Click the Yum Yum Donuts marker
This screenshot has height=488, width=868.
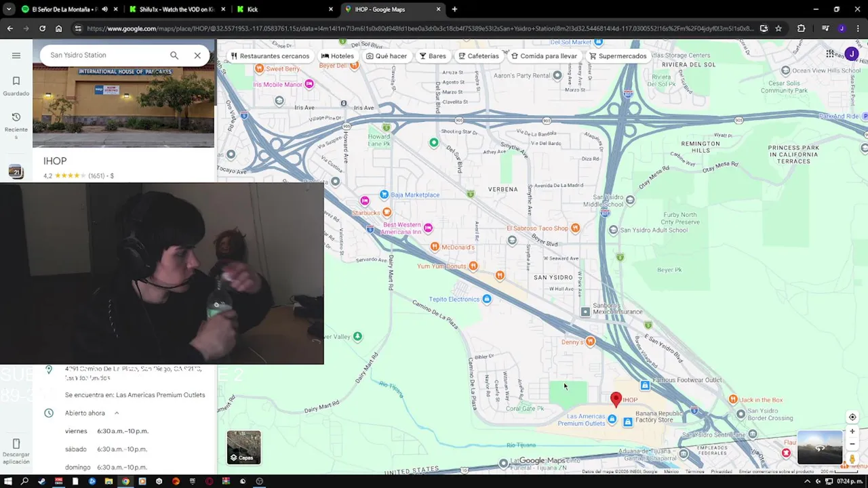tap(473, 266)
